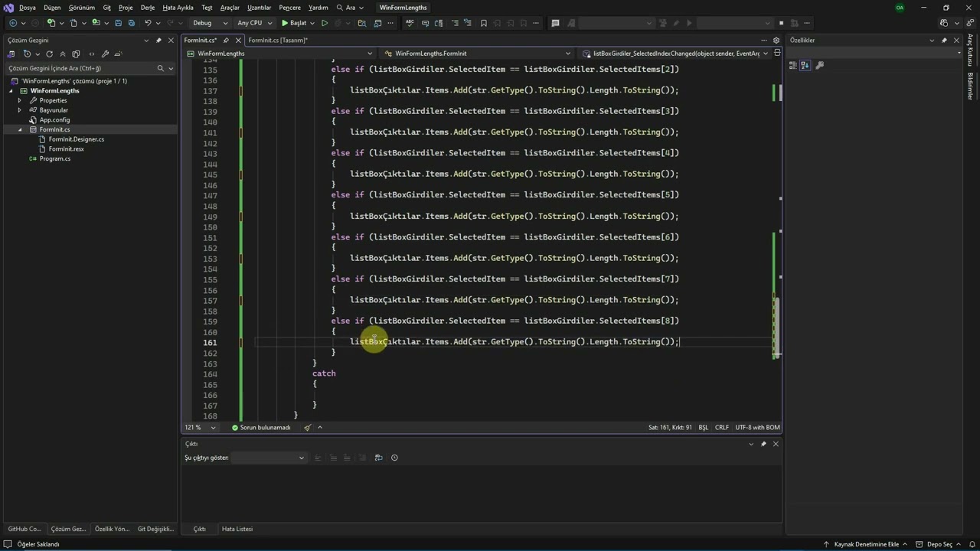The width and height of the screenshot is (980, 551).
Task: Switch to the Hata Listesi tab
Action: 237,529
